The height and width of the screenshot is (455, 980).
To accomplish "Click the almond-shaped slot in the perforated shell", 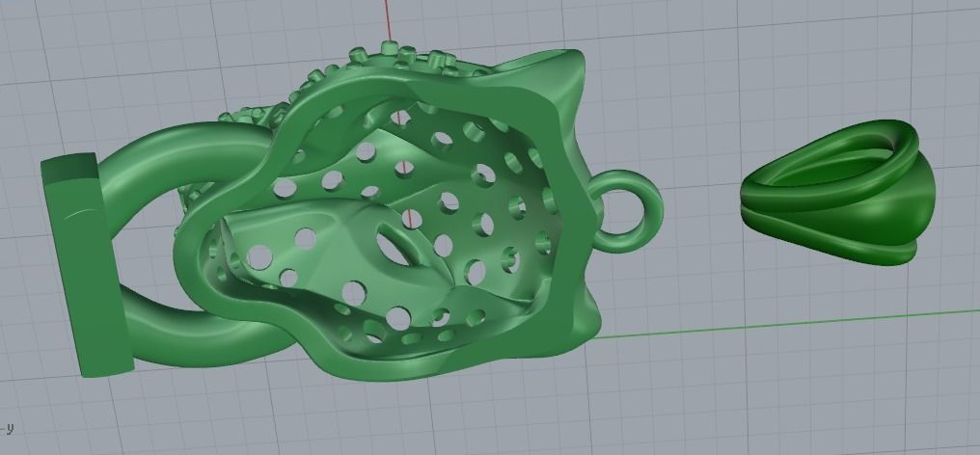I will pos(396,247).
